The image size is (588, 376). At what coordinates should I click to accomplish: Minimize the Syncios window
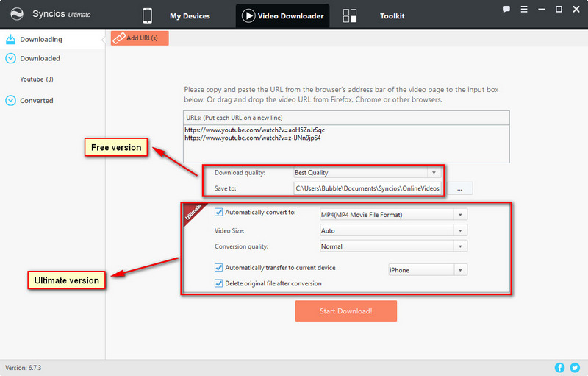541,9
